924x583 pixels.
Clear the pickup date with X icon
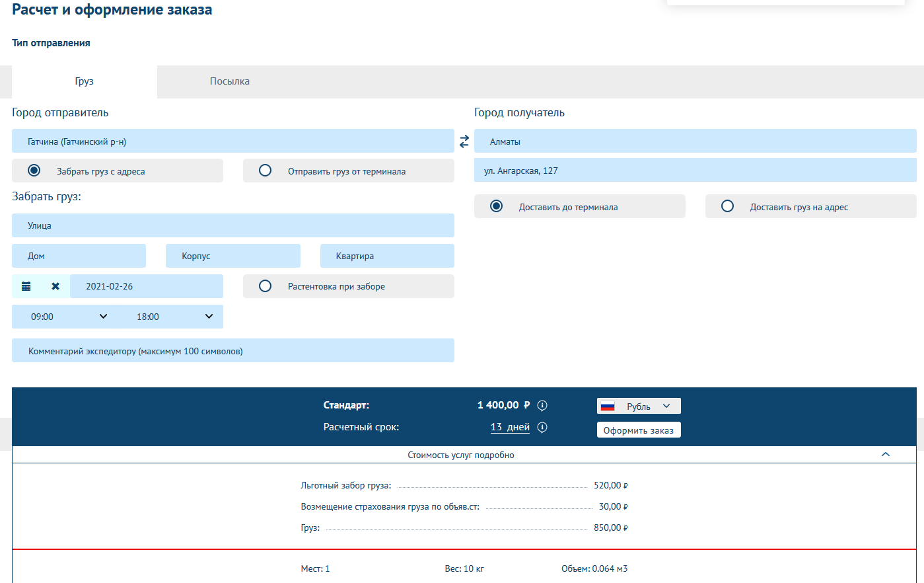click(x=55, y=286)
